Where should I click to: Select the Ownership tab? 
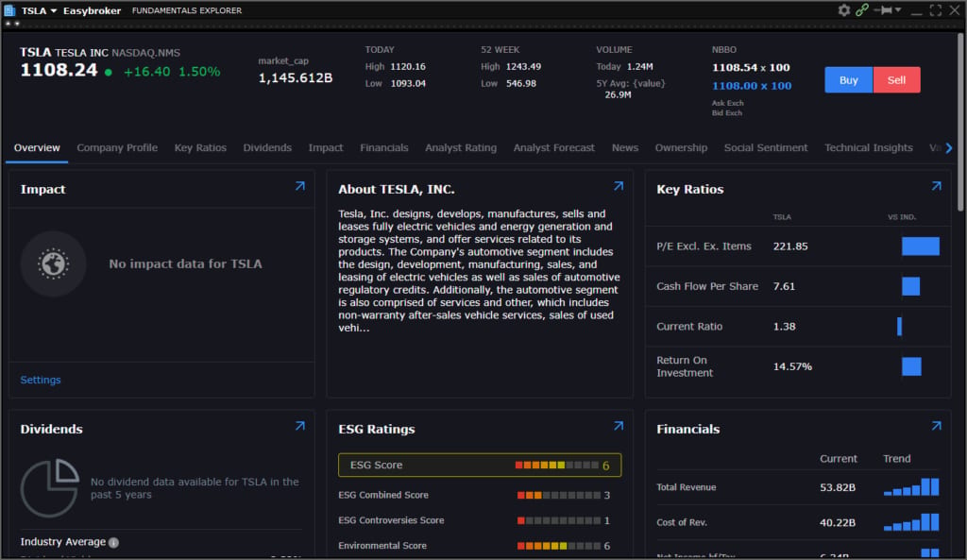pyautogui.click(x=681, y=148)
